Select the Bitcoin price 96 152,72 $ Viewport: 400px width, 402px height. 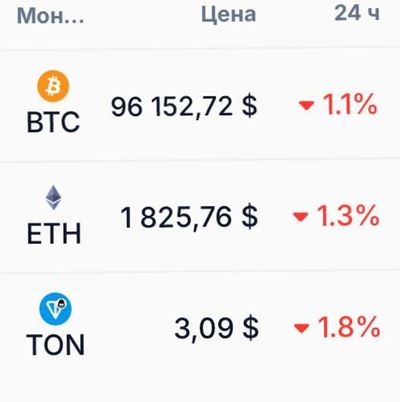click(x=184, y=106)
